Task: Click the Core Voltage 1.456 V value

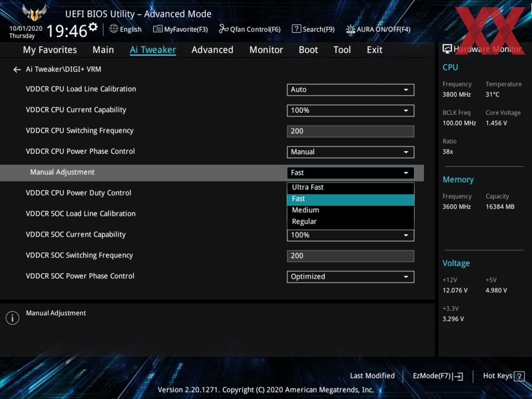Action: click(496, 123)
